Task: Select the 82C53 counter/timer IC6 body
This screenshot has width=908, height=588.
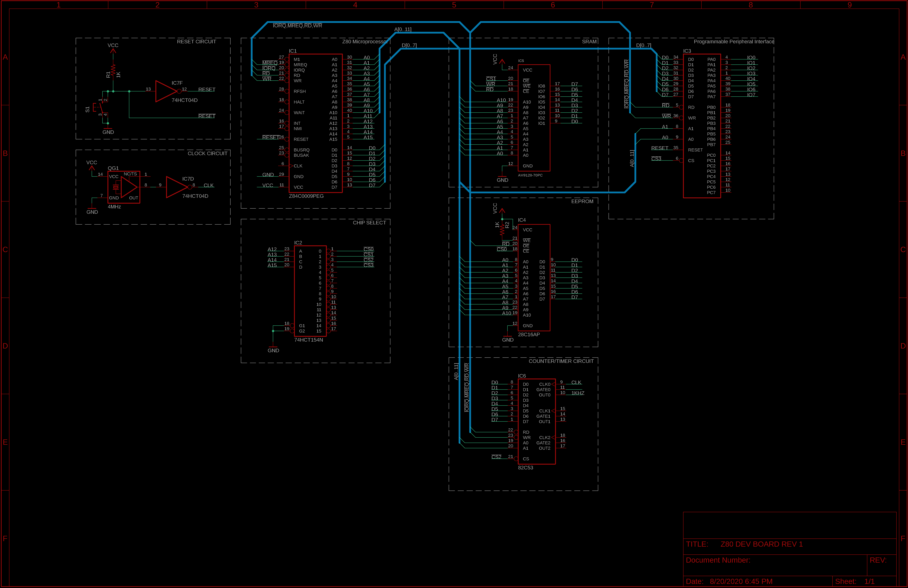Action: (536, 421)
